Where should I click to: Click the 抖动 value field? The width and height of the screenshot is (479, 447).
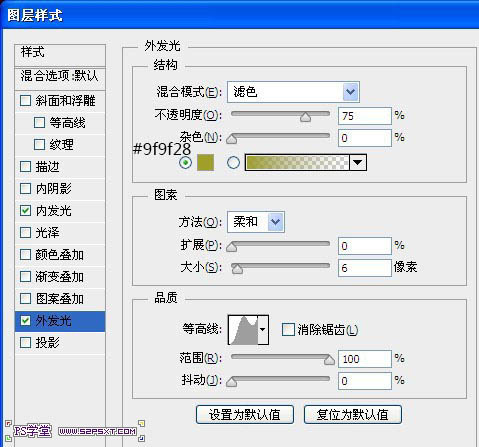click(365, 381)
